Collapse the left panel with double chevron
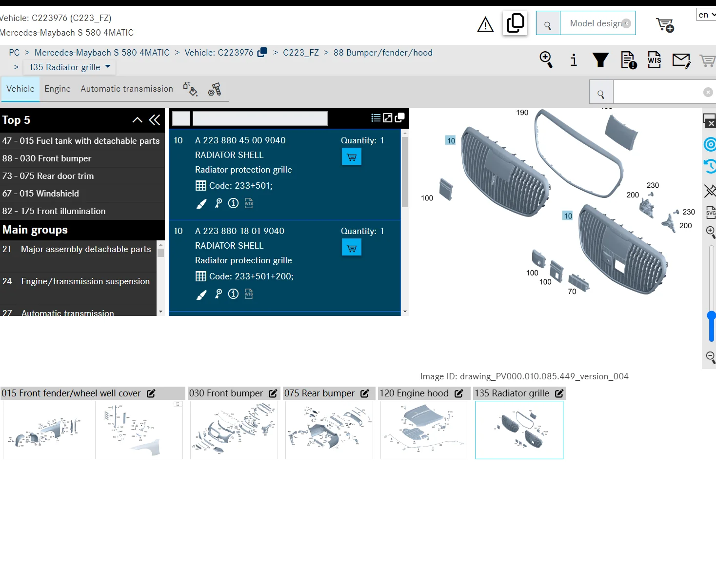 coord(155,120)
